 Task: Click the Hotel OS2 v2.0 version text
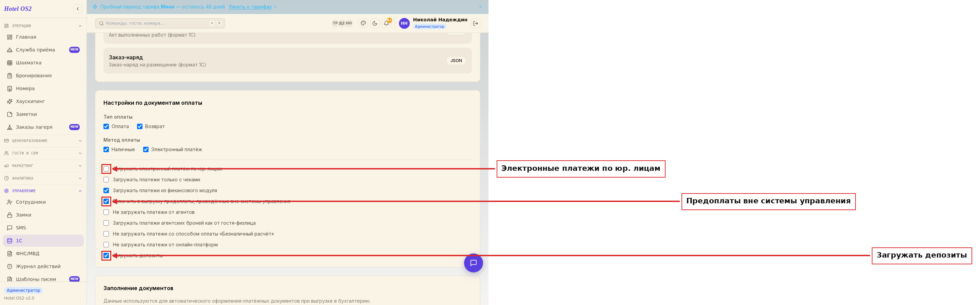click(19, 298)
